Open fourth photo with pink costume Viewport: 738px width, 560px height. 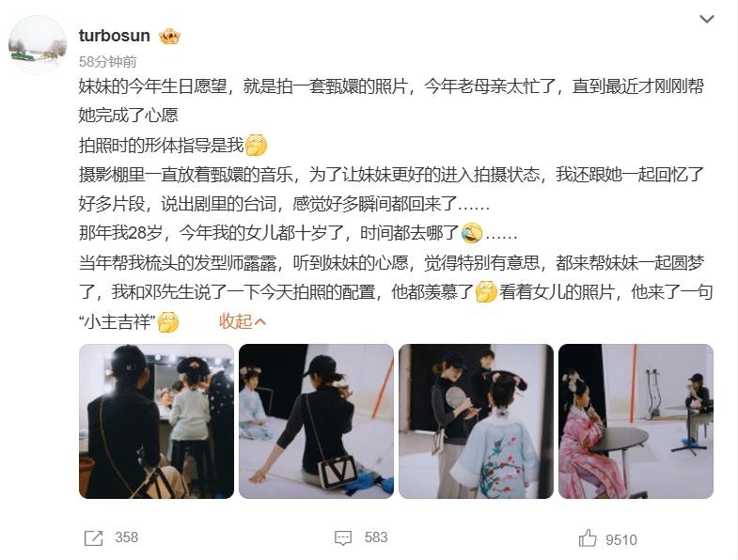(636, 421)
